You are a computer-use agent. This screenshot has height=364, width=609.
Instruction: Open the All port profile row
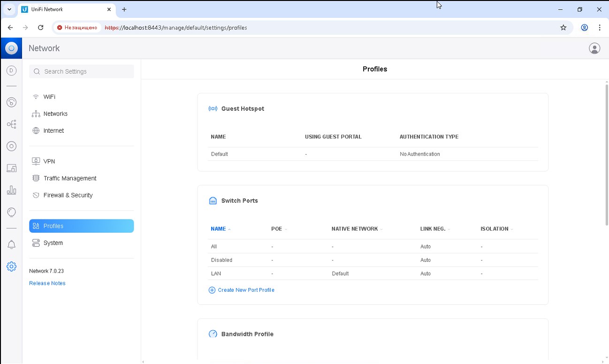coord(373,246)
